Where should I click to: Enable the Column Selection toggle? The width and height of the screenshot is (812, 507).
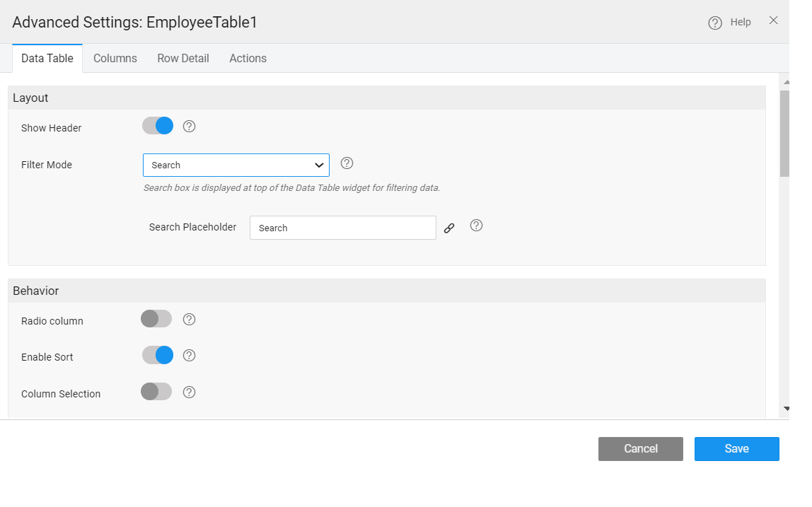coord(156,392)
